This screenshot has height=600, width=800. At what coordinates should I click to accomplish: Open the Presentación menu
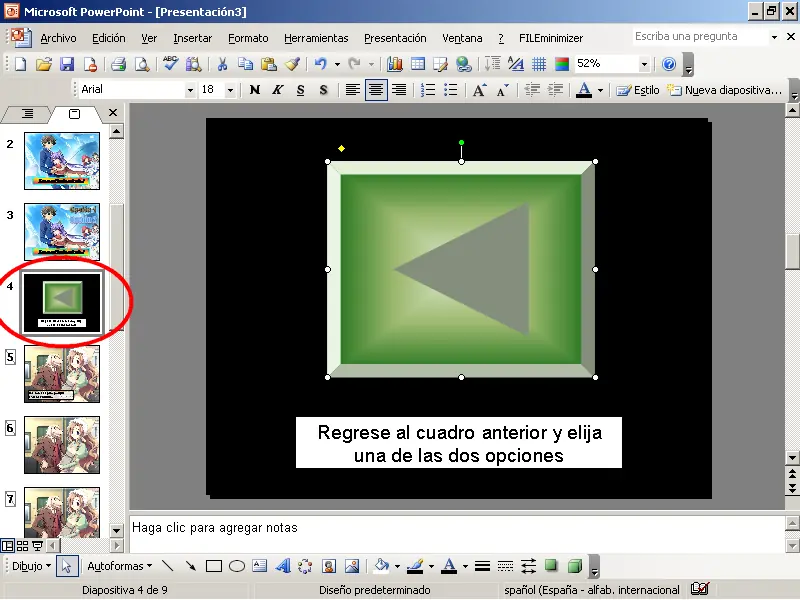coord(395,38)
